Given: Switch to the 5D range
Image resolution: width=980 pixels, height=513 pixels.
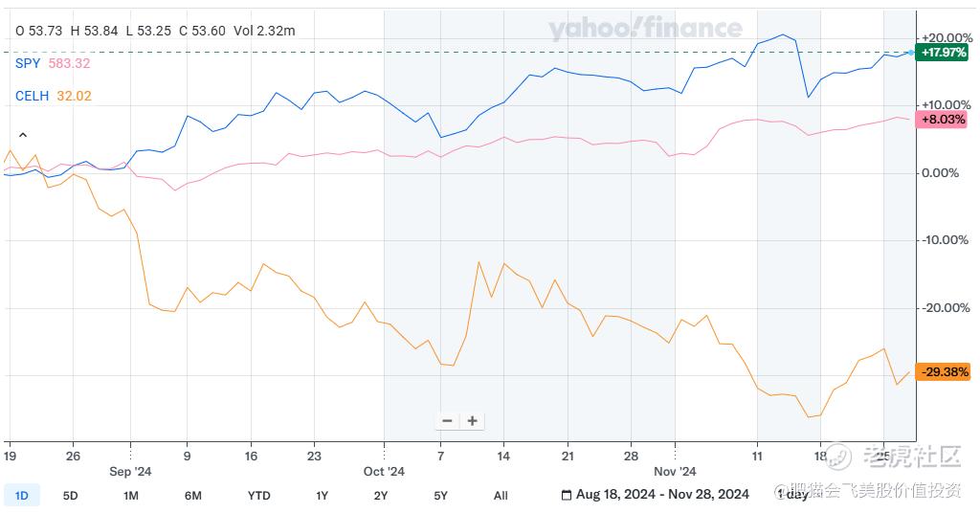Looking at the screenshot, I should 71,496.
